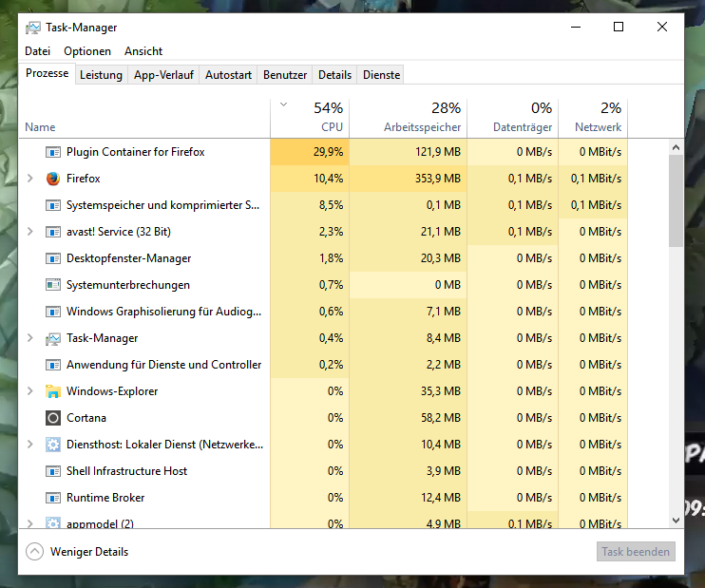Switch to the App-Verlauf tab
The width and height of the screenshot is (705, 588).
163,75
